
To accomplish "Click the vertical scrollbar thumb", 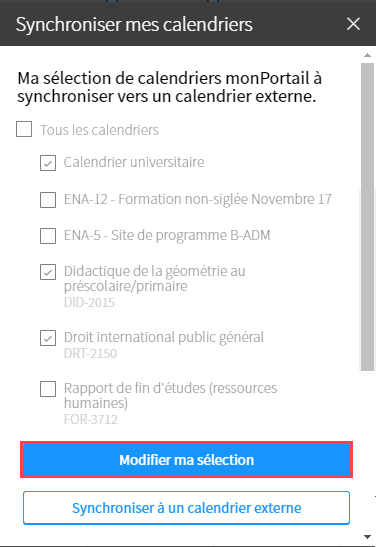I will tap(367, 217).
